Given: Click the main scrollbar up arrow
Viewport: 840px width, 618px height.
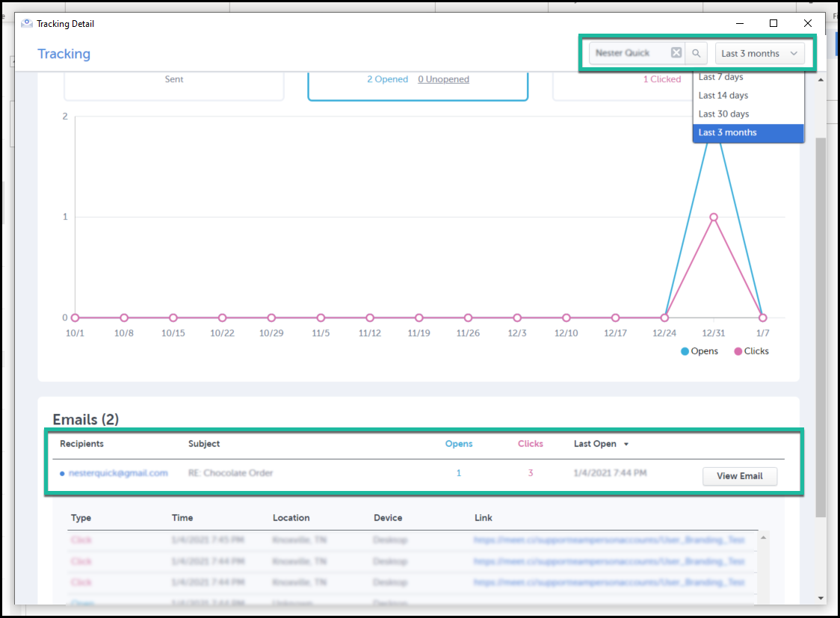Looking at the screenshot, I should 821,80.
